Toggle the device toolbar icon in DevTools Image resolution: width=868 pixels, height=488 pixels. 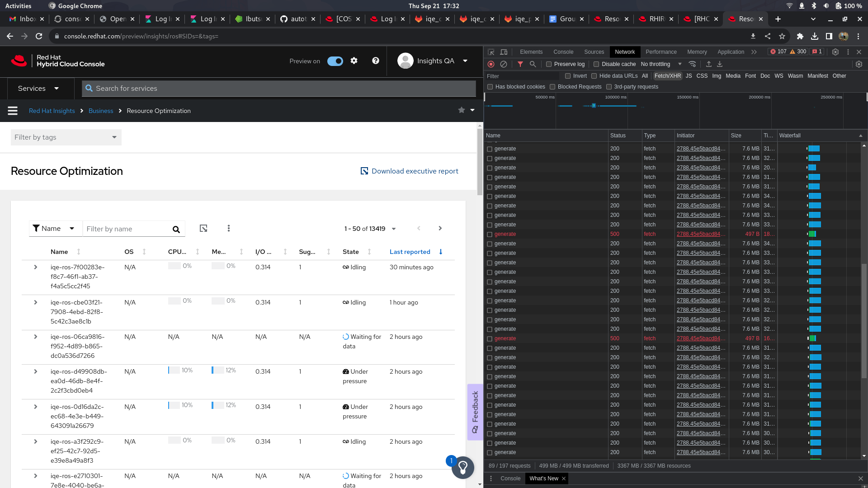(504, 52)
